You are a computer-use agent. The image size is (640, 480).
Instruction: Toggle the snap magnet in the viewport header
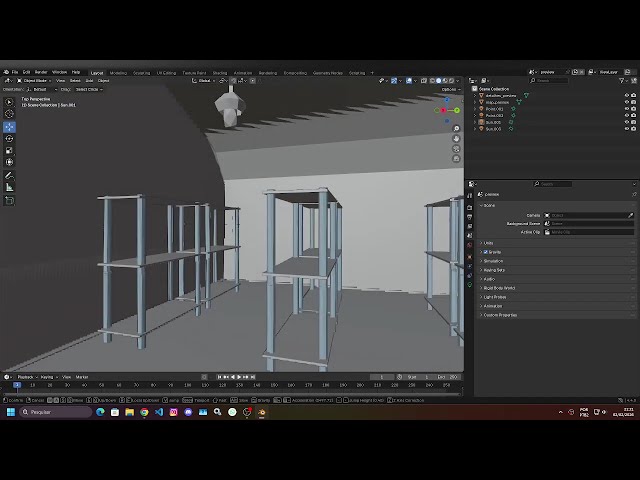pyautogui.click(x=234, y=81)
